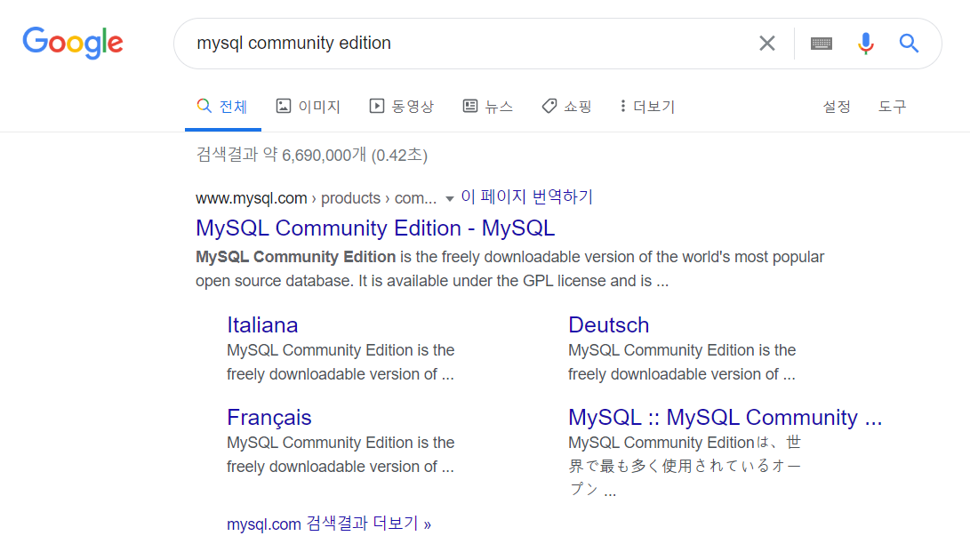970x560 pixels.
Task: Click mysql.com 검색결과 더보기 link
Action: point(328,524)
